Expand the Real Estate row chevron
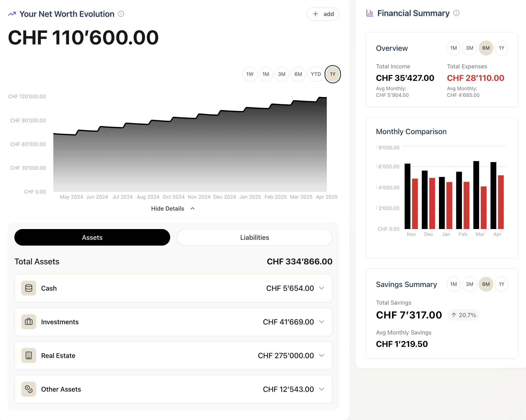The width and height of the screenshot is (526, 420). coord(322,355)
